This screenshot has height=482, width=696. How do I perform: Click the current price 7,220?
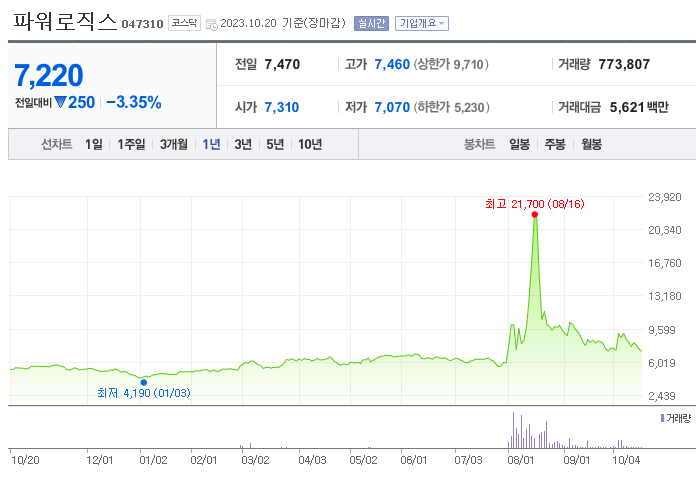click(49, 75)
